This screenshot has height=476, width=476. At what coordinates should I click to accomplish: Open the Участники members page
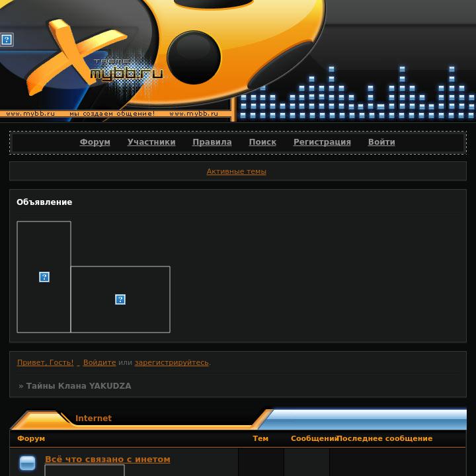151,142
